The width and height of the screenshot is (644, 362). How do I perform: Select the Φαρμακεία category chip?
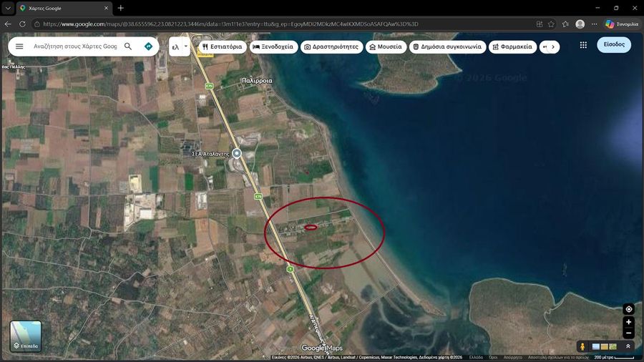pyautogui.click(x=512, y=47)
